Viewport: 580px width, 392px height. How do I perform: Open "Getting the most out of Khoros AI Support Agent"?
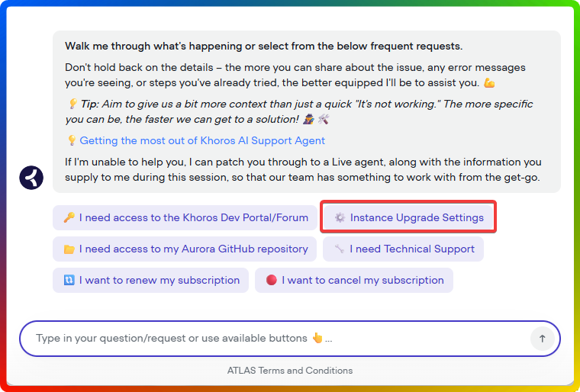click(x=202, y=140)
